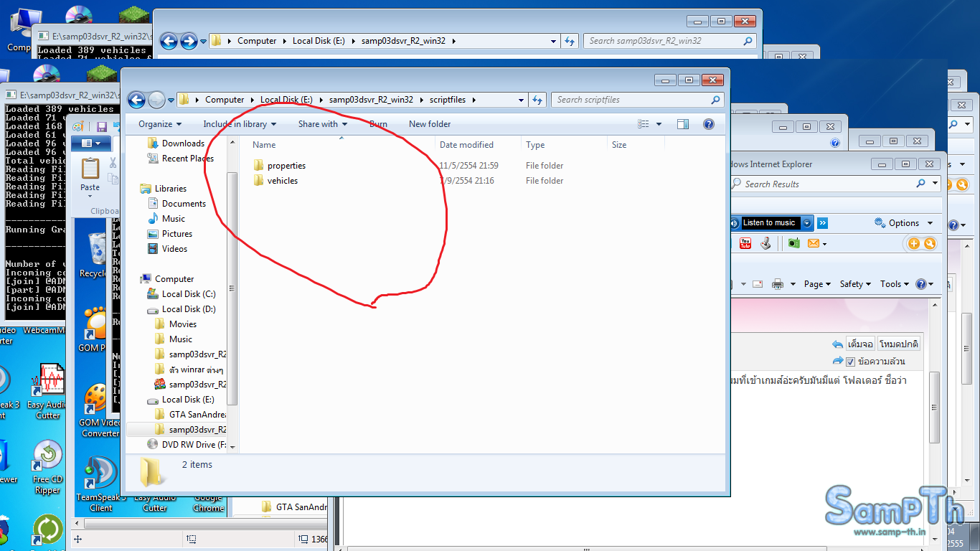Go forward in the samp03dsvr_R2_win32 Explorer window

[189, 41]
